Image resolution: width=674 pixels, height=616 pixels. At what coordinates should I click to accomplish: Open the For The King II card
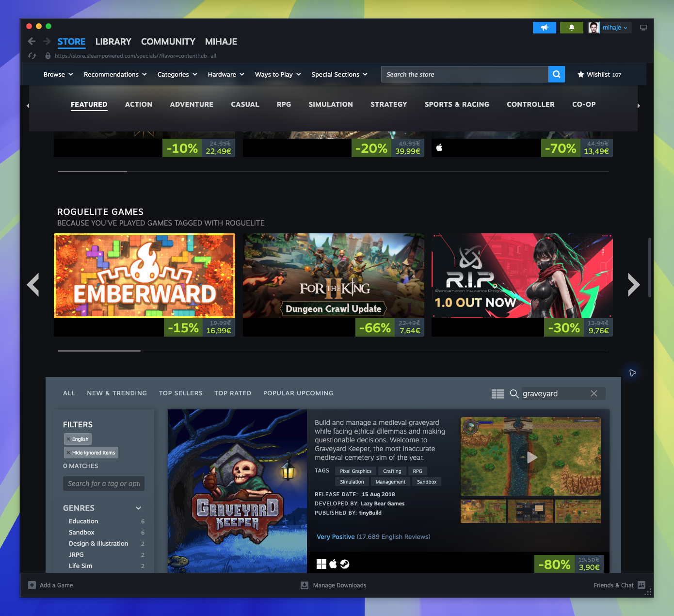[334, 285]
